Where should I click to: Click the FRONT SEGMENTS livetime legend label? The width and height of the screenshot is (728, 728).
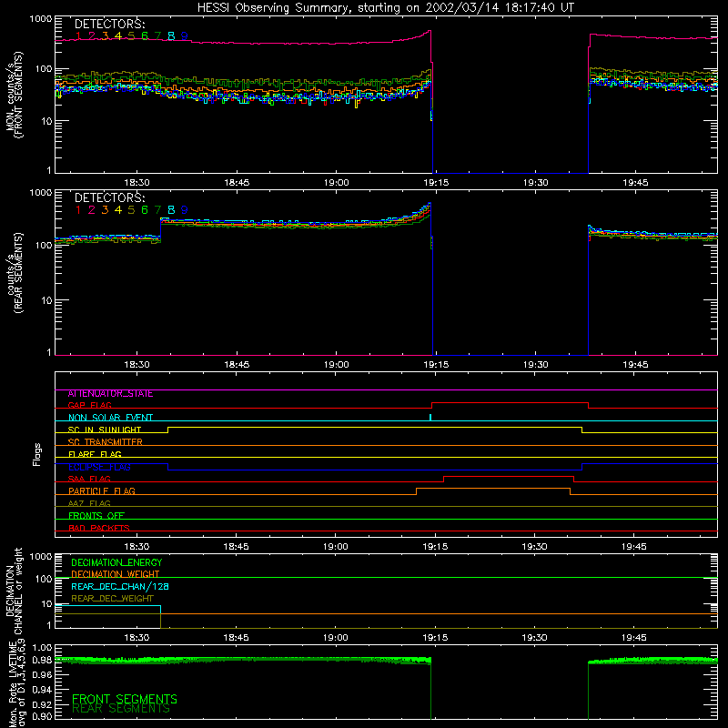[125, 699]
